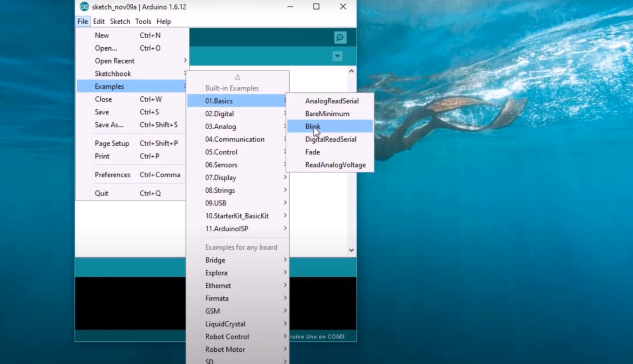Select the Fade example
This screenshot has width=633, height=364.
312,152
